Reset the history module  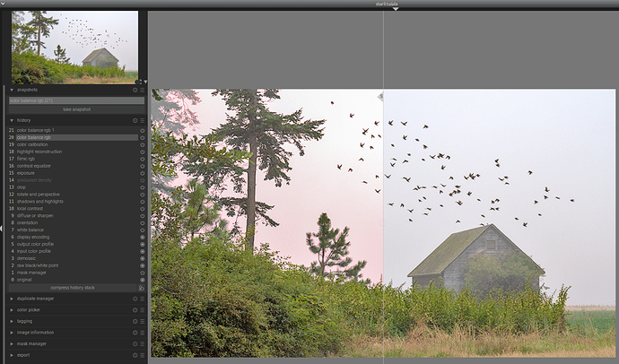pyautogui.click(x=135, y=120)
